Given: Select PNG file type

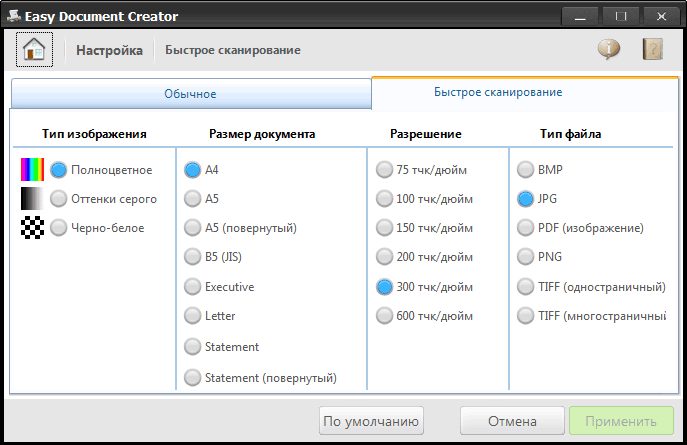Looking at the screenshot, I should coord(525,257).
